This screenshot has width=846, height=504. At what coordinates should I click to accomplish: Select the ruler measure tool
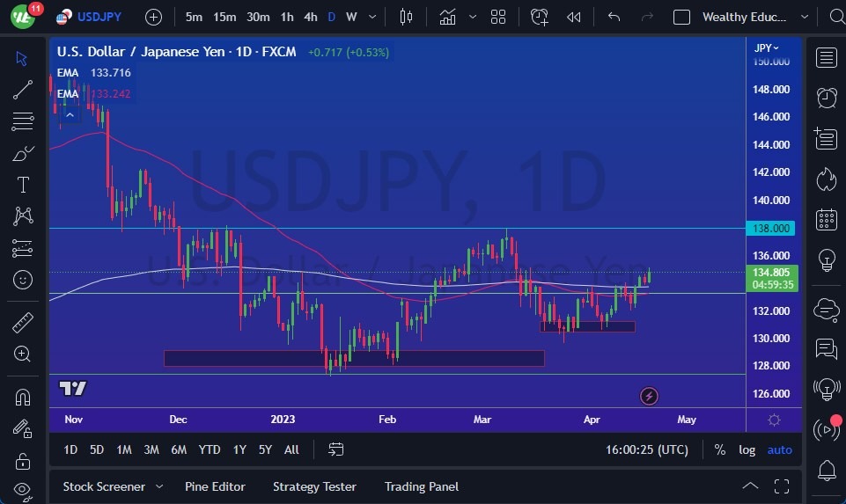pos(23,322)
